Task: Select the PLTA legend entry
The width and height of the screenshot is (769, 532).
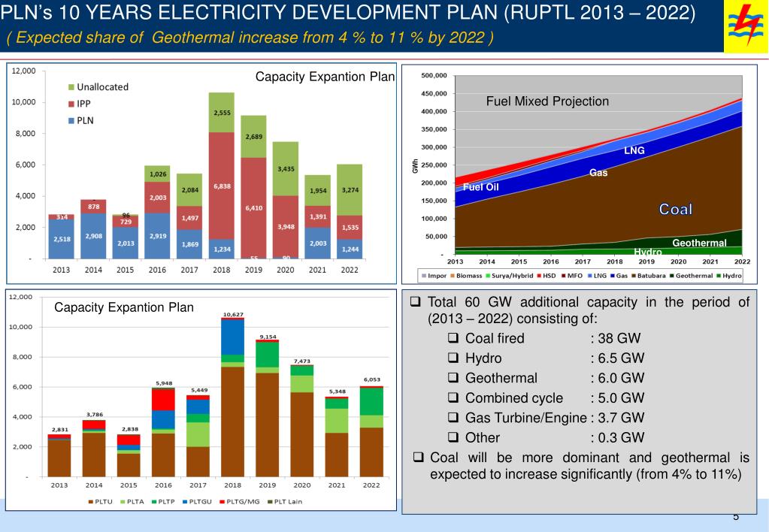Action: (132, 502)
